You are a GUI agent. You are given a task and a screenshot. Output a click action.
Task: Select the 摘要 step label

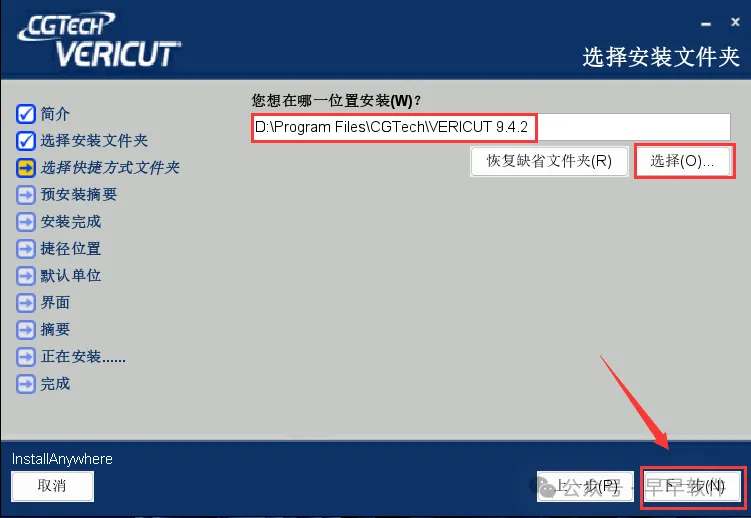pyautogui.click(x=55, y=329)
